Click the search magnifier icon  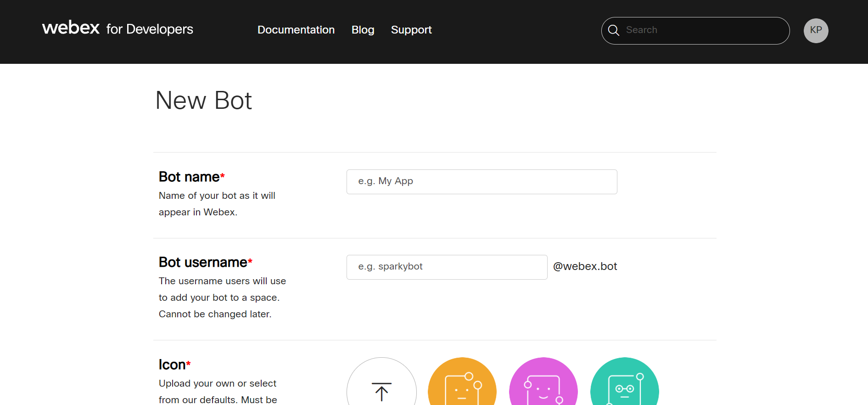pyautogui.click(x=614, y=30)
